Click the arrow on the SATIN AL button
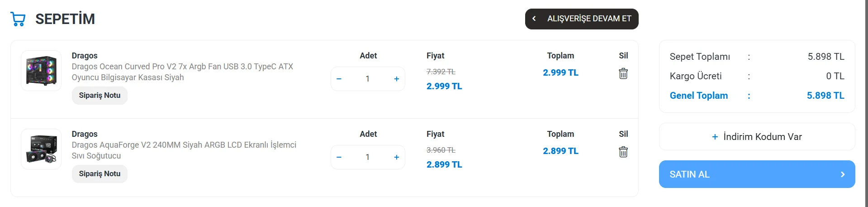868x207 pixels. point(842,174)
